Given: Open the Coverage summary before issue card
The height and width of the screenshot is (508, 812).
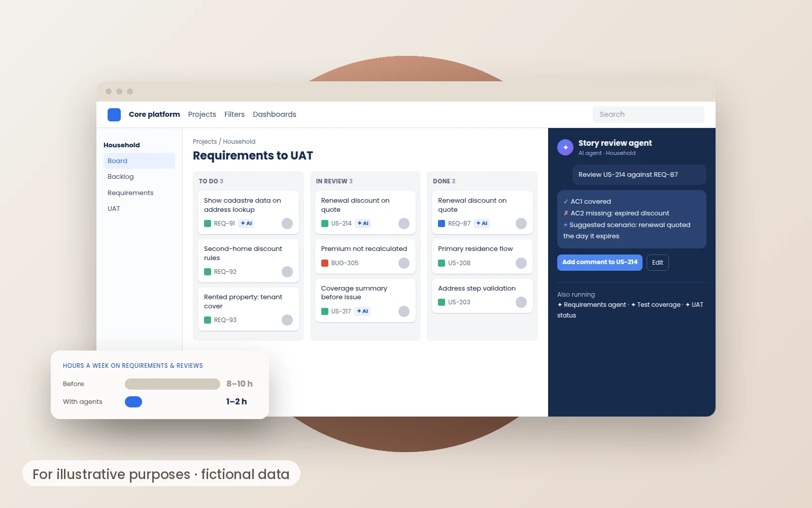Looking at the screenshot, I should 365,301.
